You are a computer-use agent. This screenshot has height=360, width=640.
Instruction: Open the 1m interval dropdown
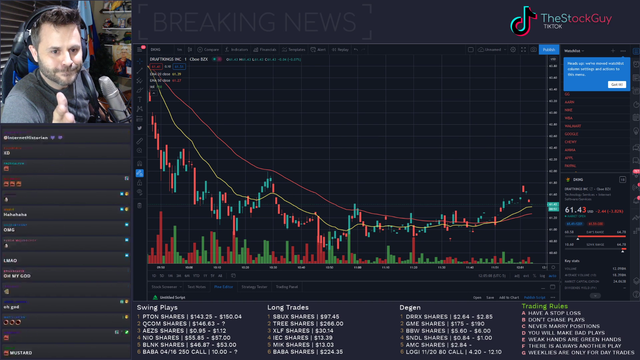(180, 49)
